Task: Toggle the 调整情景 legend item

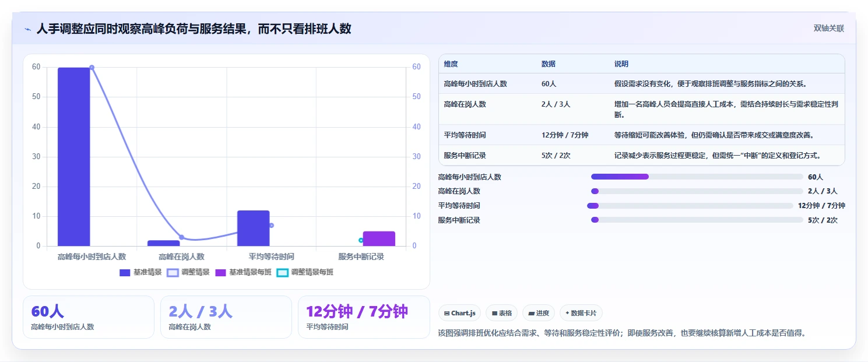Action: [188, 272]
